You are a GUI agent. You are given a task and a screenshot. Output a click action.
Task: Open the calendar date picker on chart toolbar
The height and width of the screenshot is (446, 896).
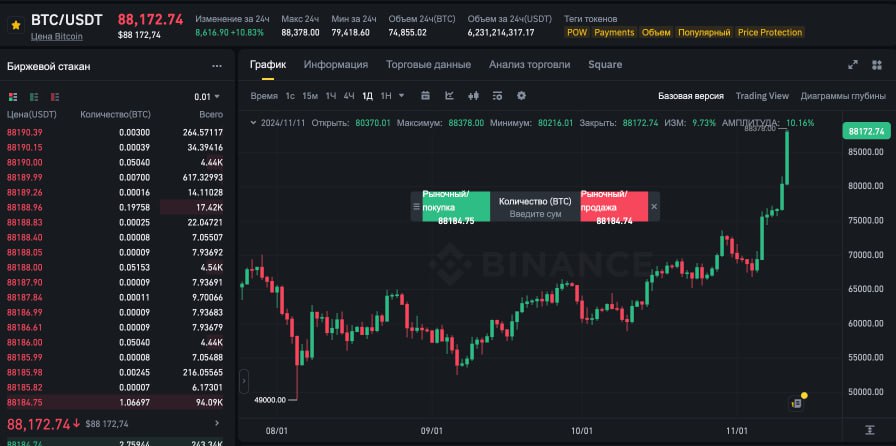425,96
